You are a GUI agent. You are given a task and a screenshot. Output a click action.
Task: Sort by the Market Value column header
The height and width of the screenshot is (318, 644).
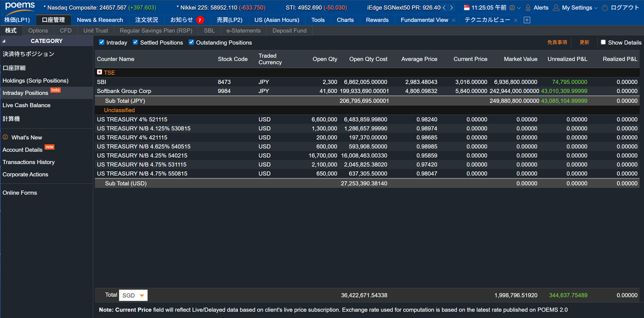[x=521, y=59]
